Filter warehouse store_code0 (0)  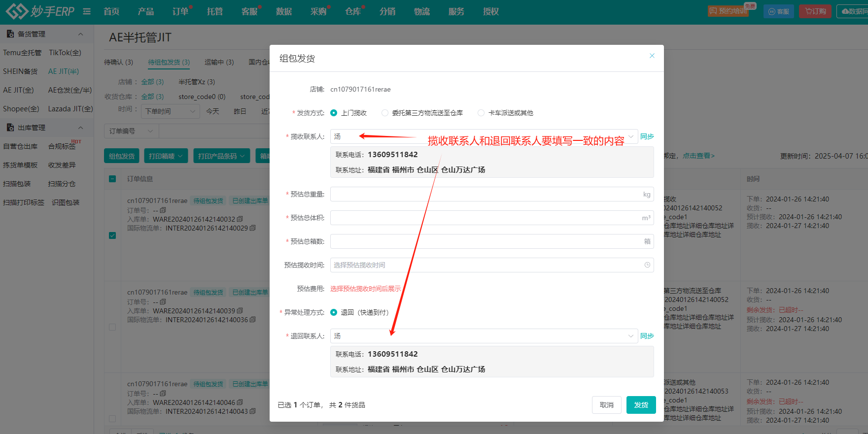(202, 97)
